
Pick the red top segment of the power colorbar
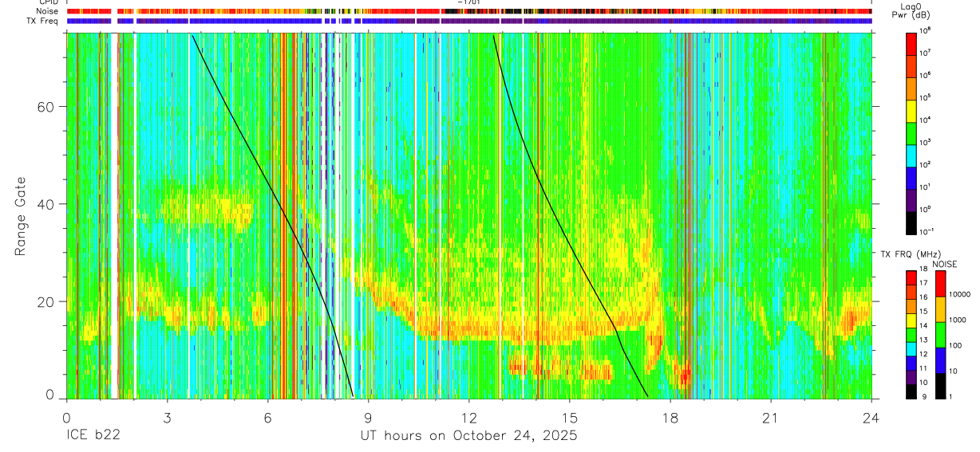911,43
